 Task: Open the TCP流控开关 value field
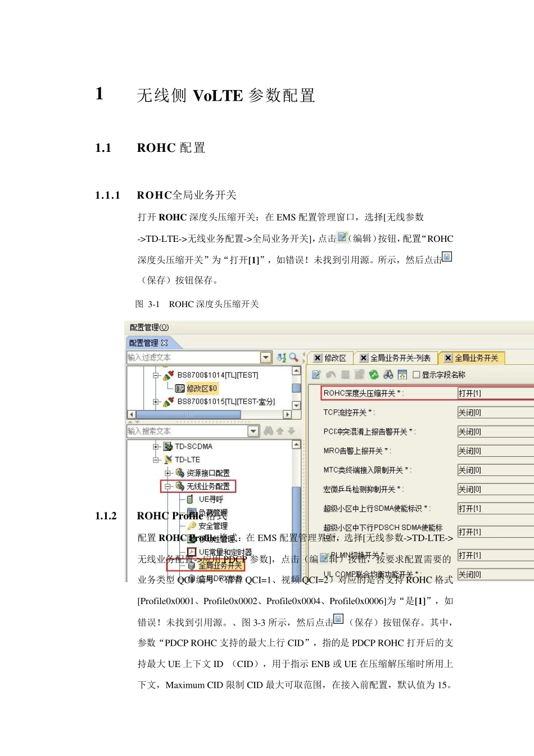click(496, 412)
